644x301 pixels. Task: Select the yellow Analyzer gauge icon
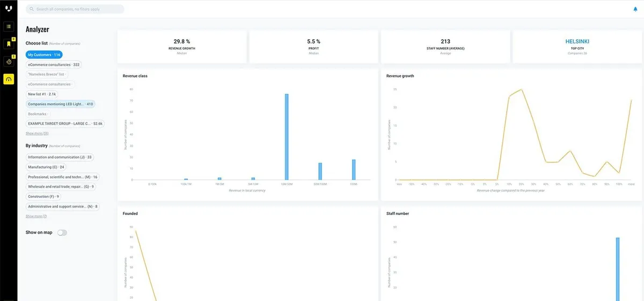point(9,80)
